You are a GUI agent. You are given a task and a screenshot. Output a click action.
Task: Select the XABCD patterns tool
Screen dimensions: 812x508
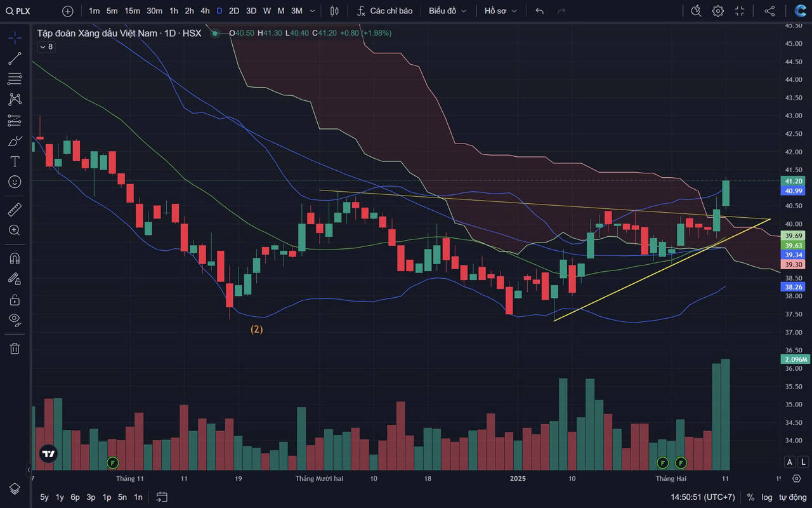15,99
